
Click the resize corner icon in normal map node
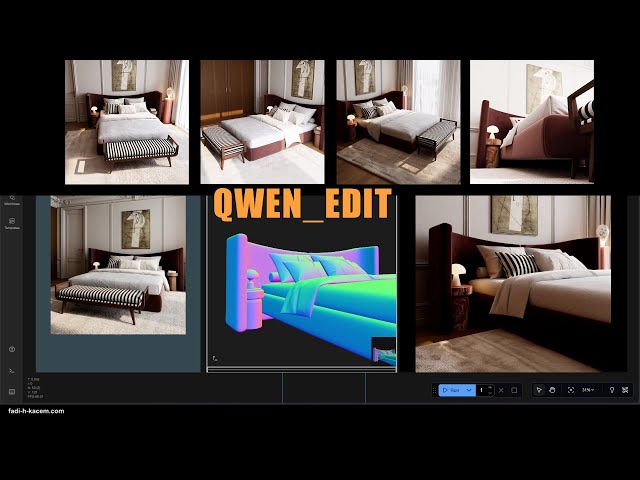[x=215, y=358]
